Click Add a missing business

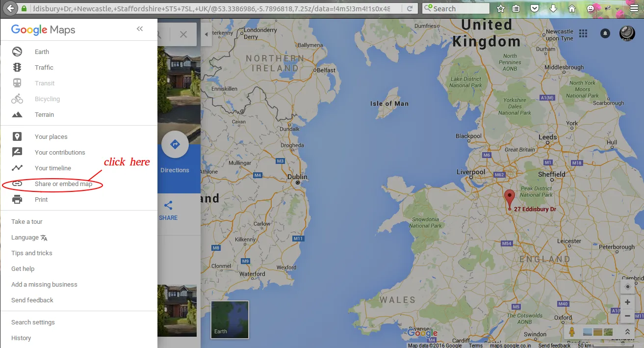pyautogui.click(x=44, y=285)
